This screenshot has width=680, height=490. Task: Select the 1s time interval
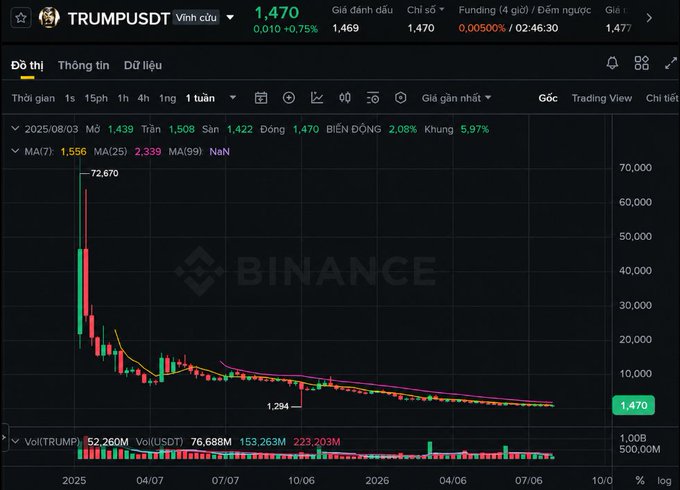pos(70,98)
